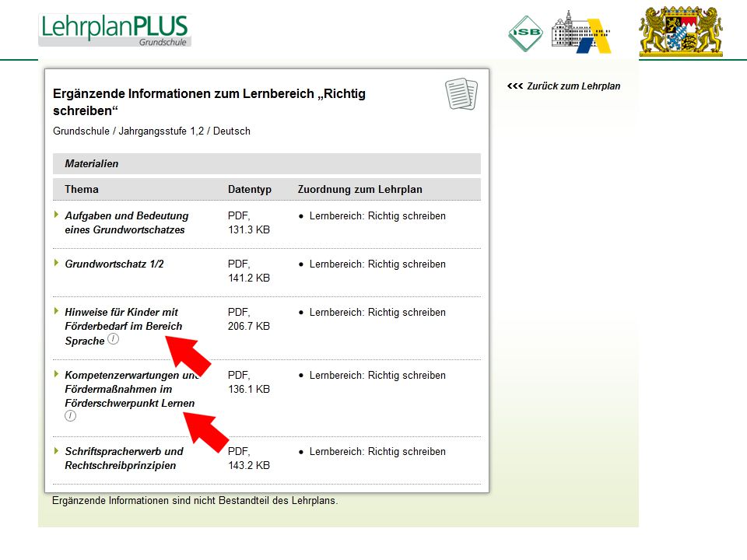
Task: Click the 'PDF, 141.2 KB' cell
Action: click(249, 271)
